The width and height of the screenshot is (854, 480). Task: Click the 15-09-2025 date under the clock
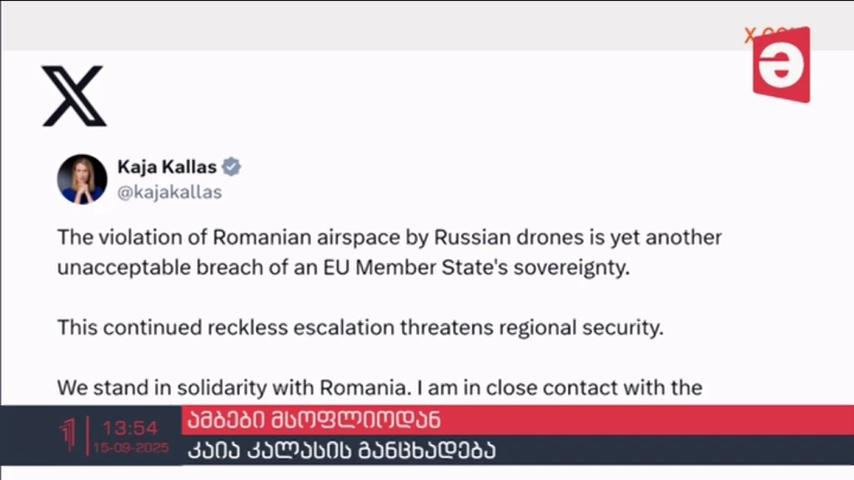(131, 448)
